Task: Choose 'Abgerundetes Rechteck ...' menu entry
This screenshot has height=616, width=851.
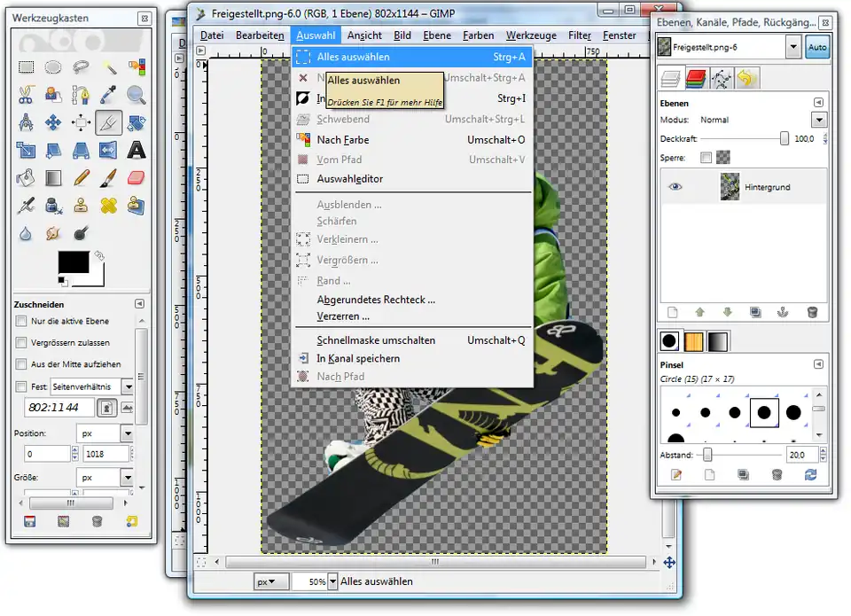Action: pos(376,300)
